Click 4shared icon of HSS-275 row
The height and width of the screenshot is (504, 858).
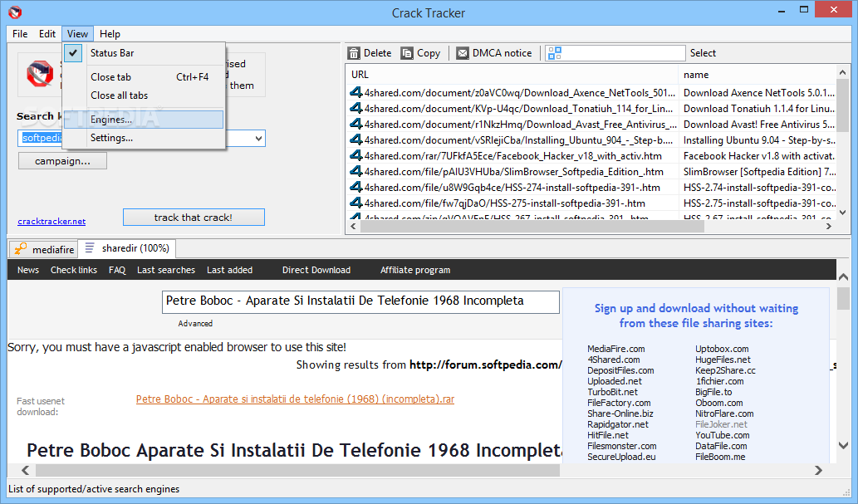[356, 203]
